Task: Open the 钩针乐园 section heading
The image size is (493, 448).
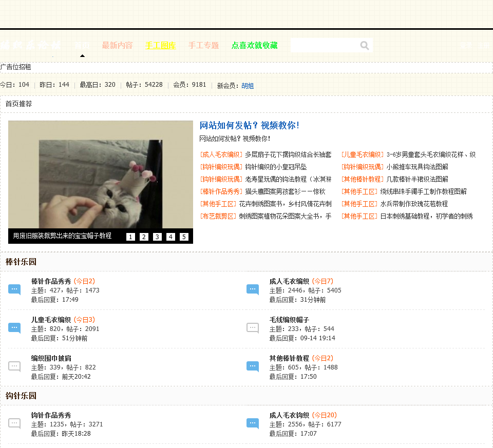Action: click(x=21, y=396)
